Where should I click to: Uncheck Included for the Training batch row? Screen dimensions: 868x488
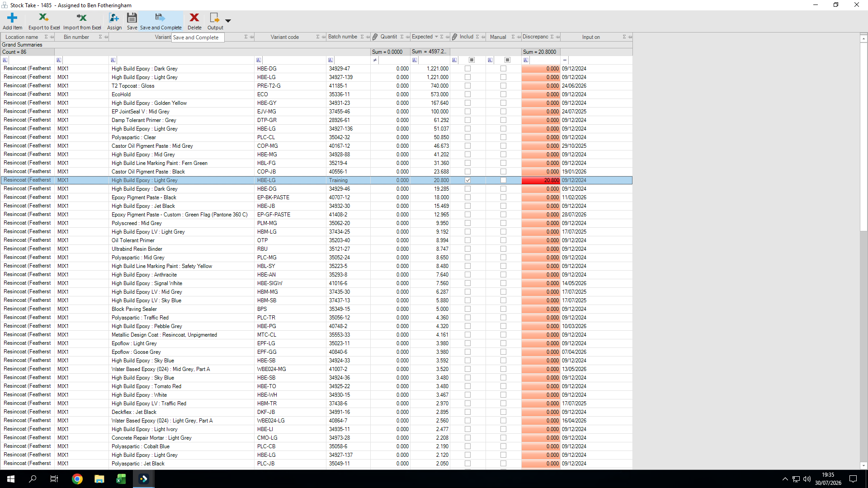468,180
